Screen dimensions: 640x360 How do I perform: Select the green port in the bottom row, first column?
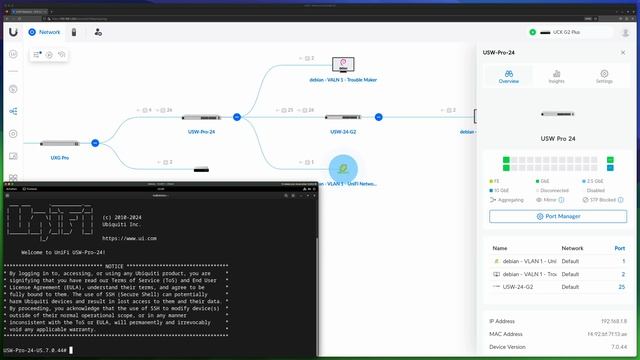[x=506, y=168]
